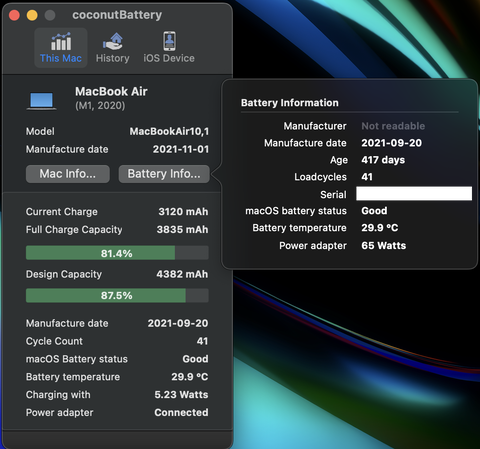The image size is (480, 449).
Task: Click the Cycle Count label
Action: pos(54,341)
